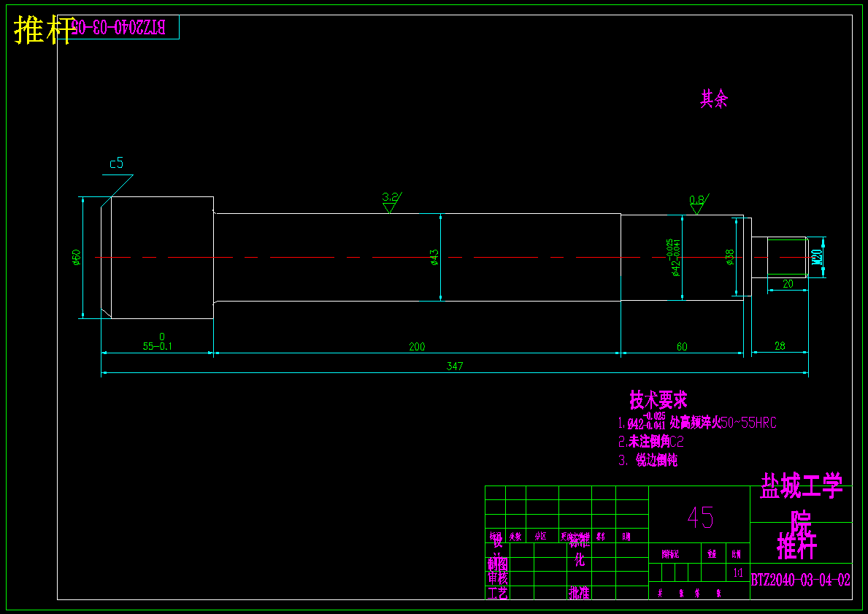Click the 比例 header cell
The image size is (868, 614).
point(737,553)
